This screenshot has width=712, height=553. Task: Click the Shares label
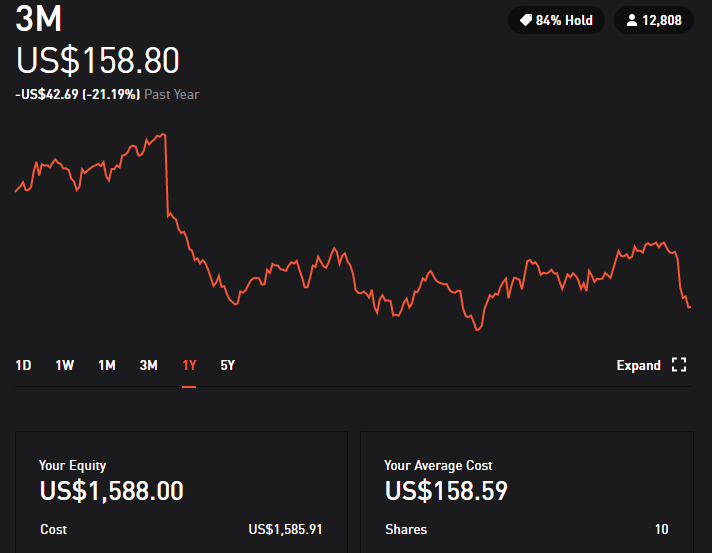[x=406, y=529]
